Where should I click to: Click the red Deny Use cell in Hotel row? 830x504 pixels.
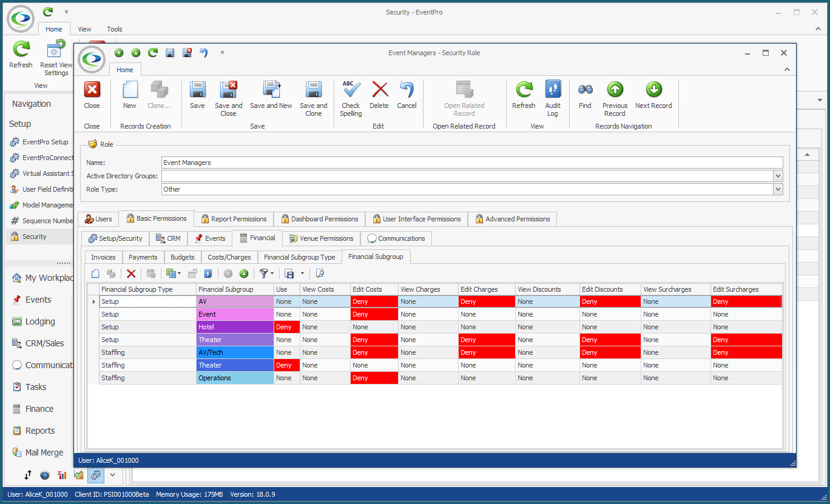(x=287, y=327)
